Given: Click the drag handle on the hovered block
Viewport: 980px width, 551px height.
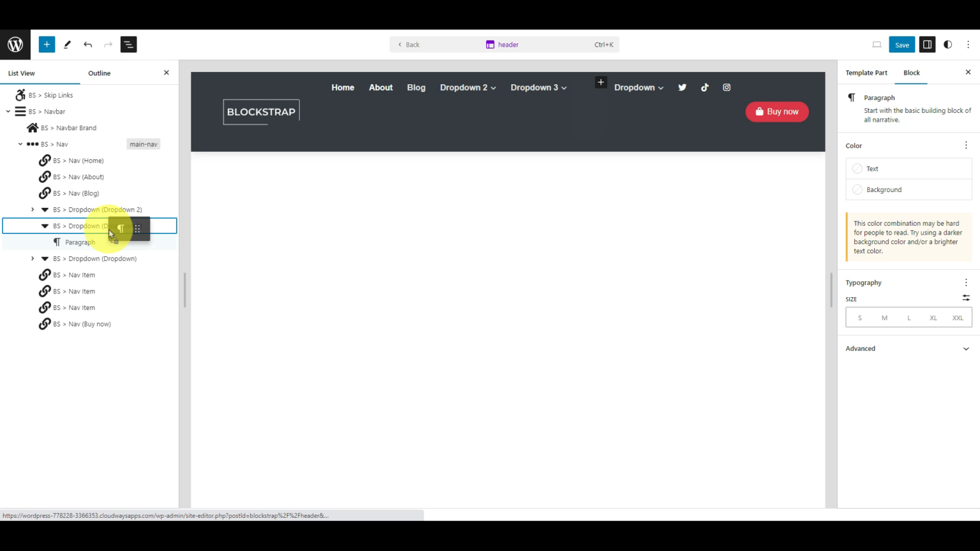Looking at the screenshot, I should coord(137,229).
